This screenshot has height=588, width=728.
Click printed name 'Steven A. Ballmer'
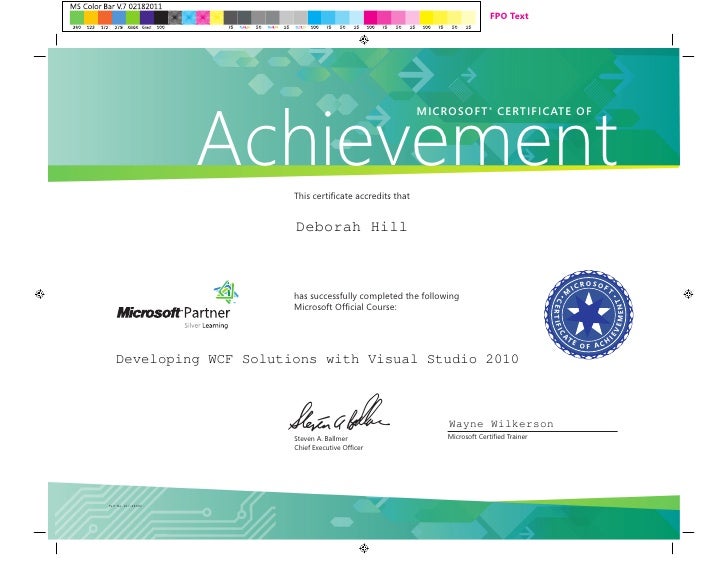click(x=321, y=438)
